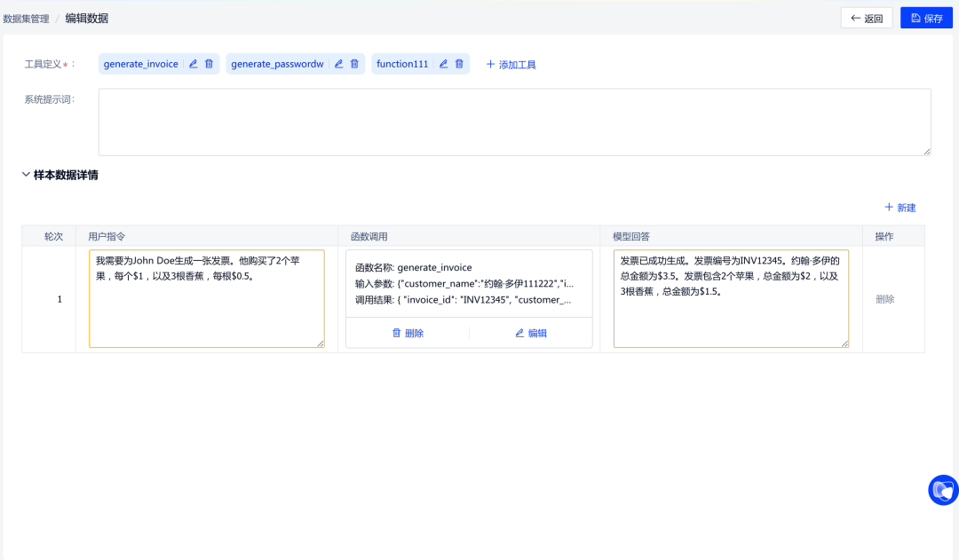Edit the function call via 编辑 in card
This screenshot has height=560, width=959.
click(x=530, y=334)
